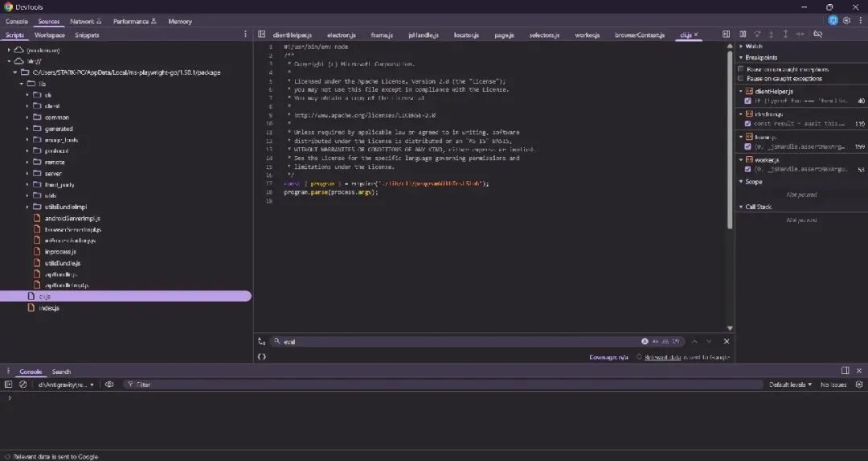The width and height of the screenshot is (868, 461).
Task: Switch to the Memory panel tab
Action: 180,21
